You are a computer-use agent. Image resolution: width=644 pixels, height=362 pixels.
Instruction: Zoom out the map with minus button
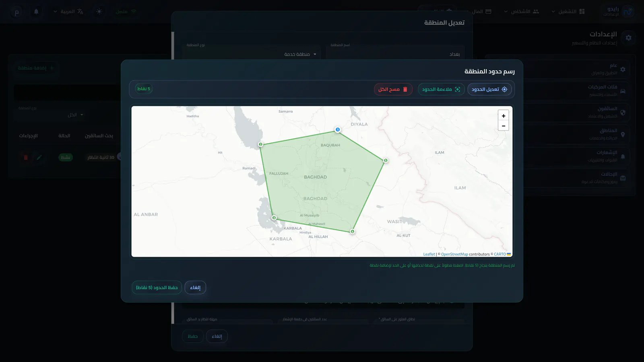(x=503, y=126)
